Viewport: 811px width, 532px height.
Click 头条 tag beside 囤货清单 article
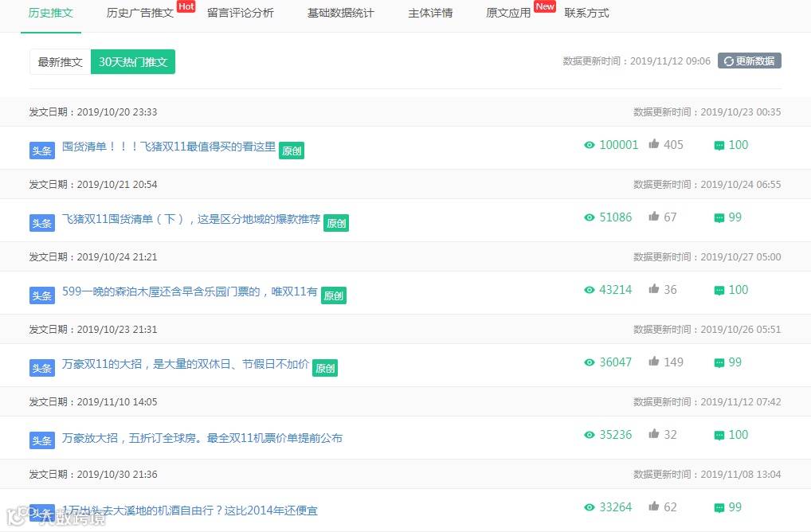pyautogui.click(x=42, y=151)
